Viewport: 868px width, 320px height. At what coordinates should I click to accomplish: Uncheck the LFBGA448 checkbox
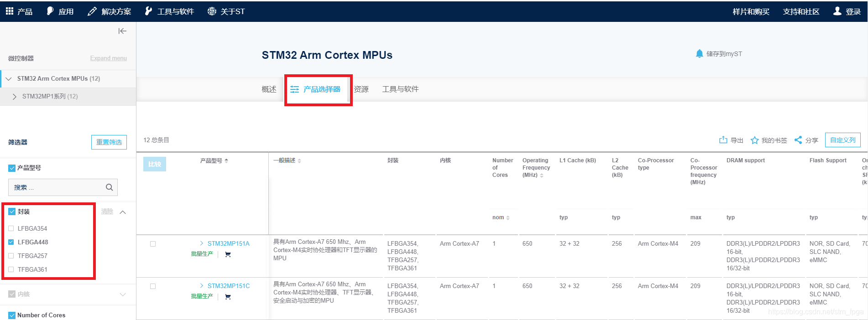coord(11,242)
